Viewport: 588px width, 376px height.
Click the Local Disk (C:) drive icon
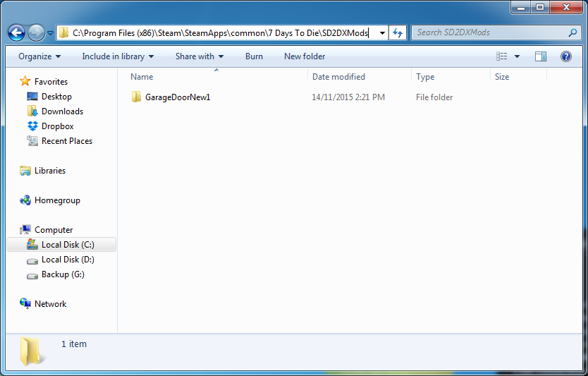point(32,244)
